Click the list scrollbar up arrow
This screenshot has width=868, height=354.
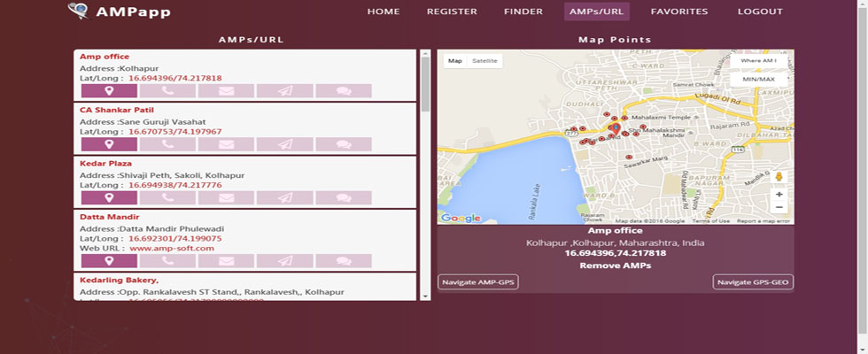coord(425,54)
